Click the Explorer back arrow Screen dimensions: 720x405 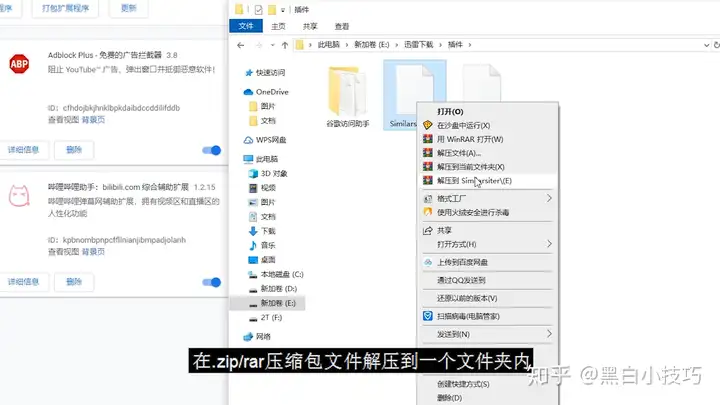tap(241, 45)
